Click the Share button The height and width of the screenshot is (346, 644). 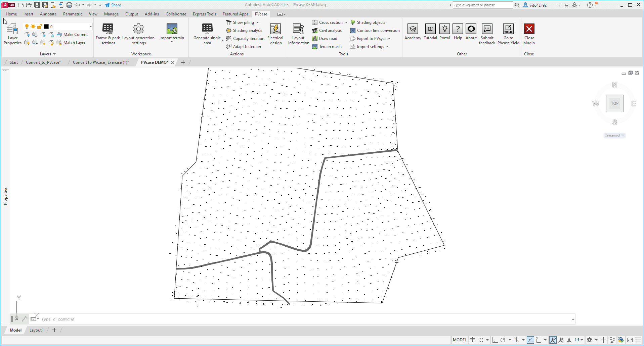coord(113,5)
